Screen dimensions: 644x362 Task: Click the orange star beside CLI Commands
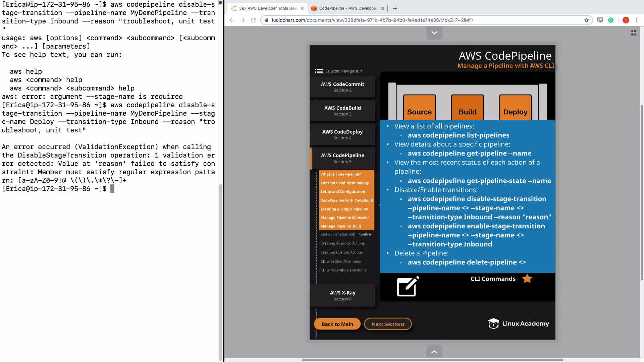(x=527, y=279)
